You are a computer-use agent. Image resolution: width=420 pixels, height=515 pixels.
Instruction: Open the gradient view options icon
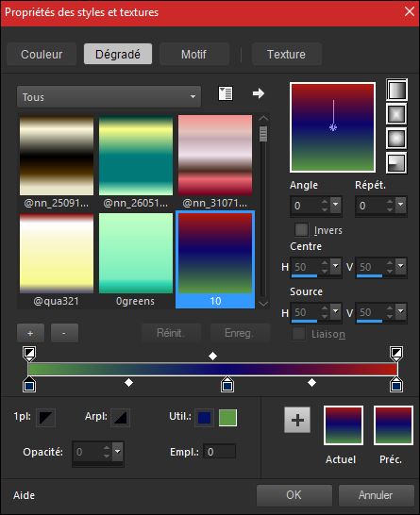(x=226, y=93)
